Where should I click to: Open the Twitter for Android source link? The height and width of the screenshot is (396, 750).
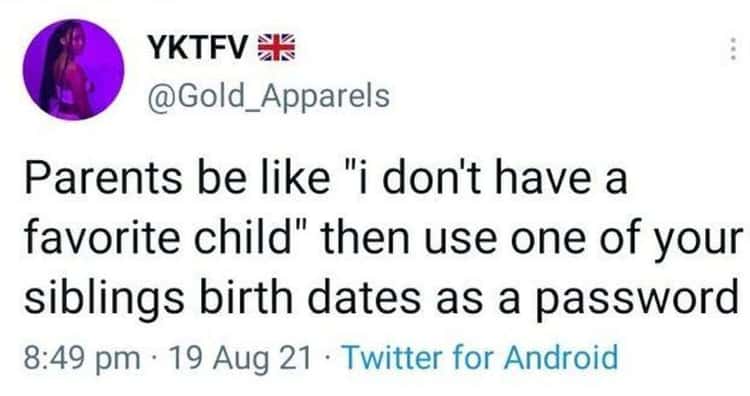(481, 357)
